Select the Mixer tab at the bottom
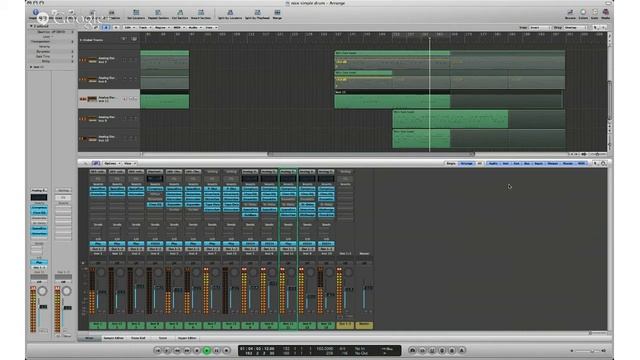The width and height of the screenshot is (640, 360). point(89,338)
